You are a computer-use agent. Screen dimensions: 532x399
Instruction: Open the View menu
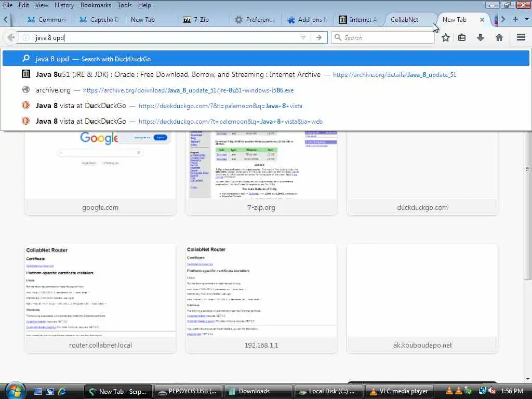42,5
